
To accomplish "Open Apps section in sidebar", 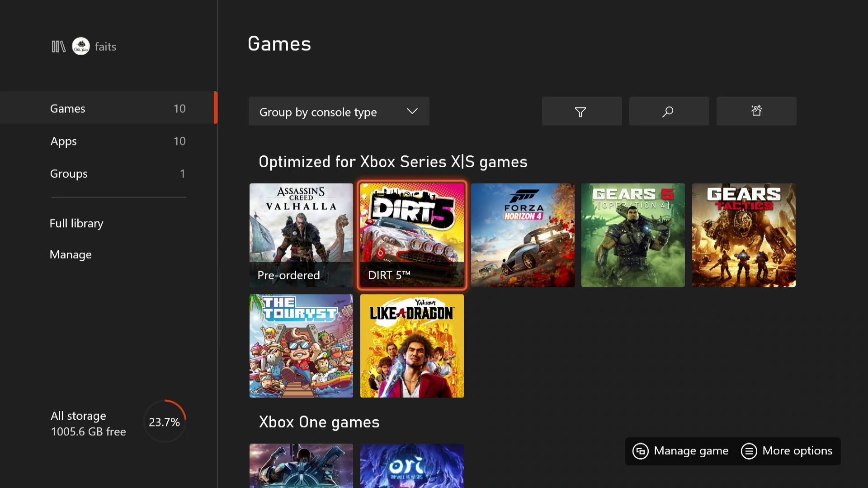I will (x=108, y=141).
